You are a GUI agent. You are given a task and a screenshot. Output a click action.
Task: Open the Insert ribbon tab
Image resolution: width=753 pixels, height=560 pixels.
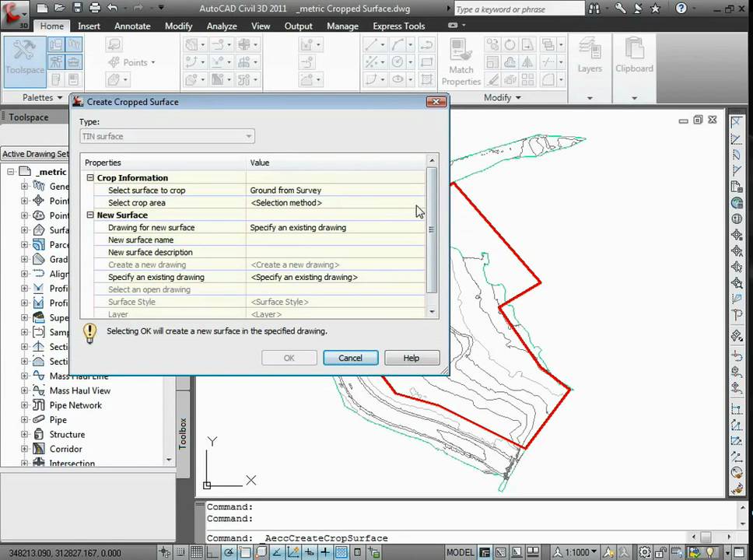(89, 26)
